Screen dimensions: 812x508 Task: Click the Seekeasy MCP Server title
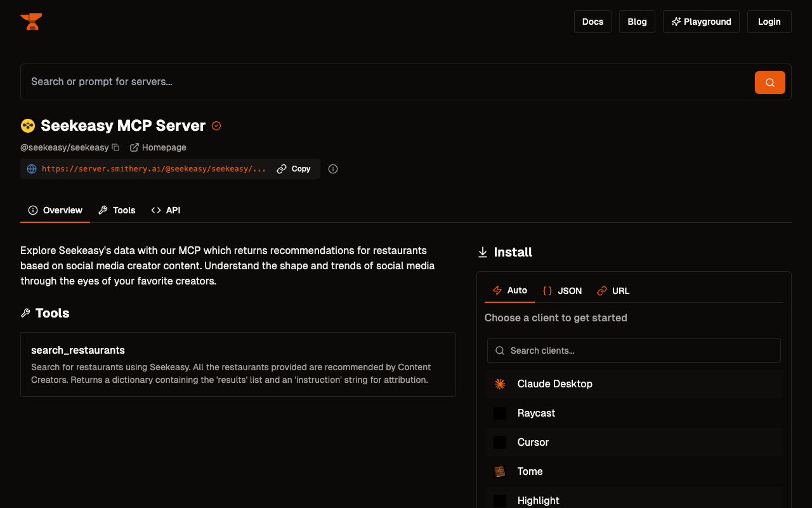[123, 126]
